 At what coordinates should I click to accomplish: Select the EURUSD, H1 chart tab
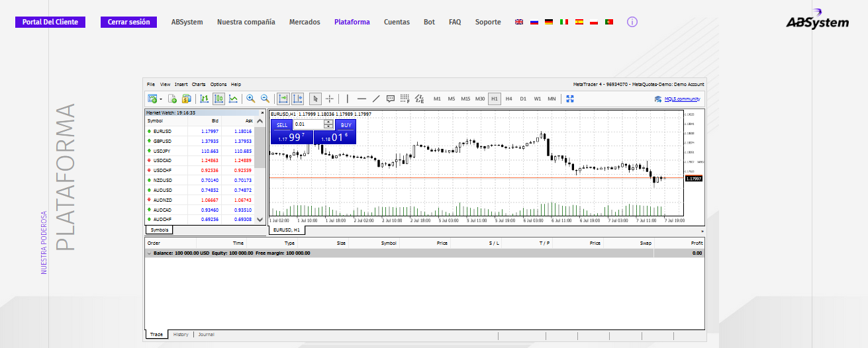pos(287,230)
